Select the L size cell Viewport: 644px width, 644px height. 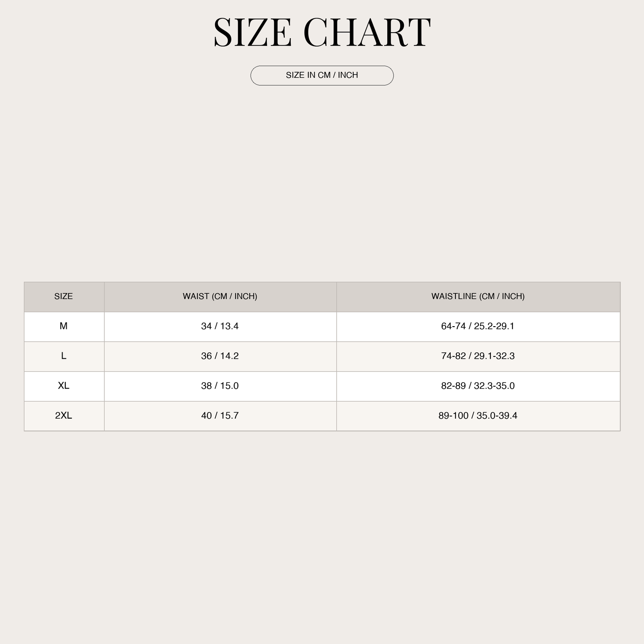click(x=64, y=356)
